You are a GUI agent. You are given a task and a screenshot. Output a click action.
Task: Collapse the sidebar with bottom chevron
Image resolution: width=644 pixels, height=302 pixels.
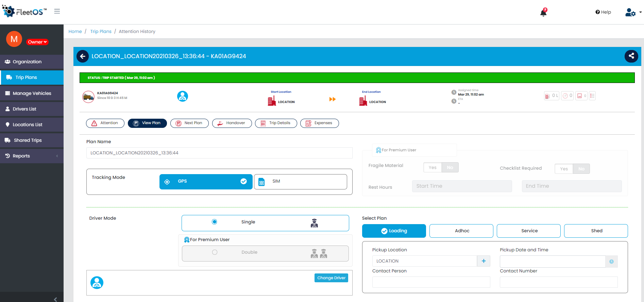[x=55, y=299]
